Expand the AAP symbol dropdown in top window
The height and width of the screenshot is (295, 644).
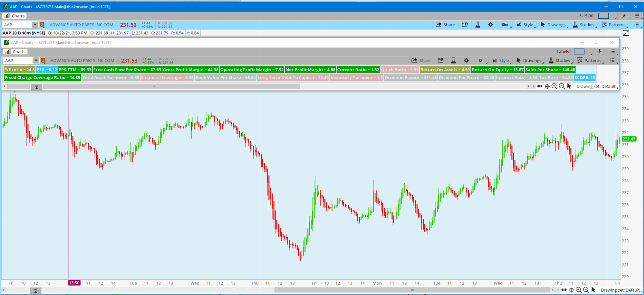[x=35, y=25]
